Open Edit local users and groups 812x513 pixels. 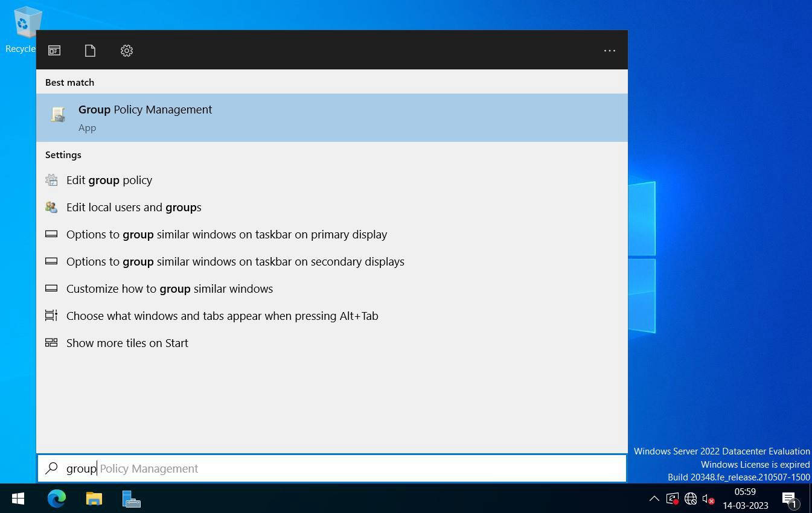(332, 207)
